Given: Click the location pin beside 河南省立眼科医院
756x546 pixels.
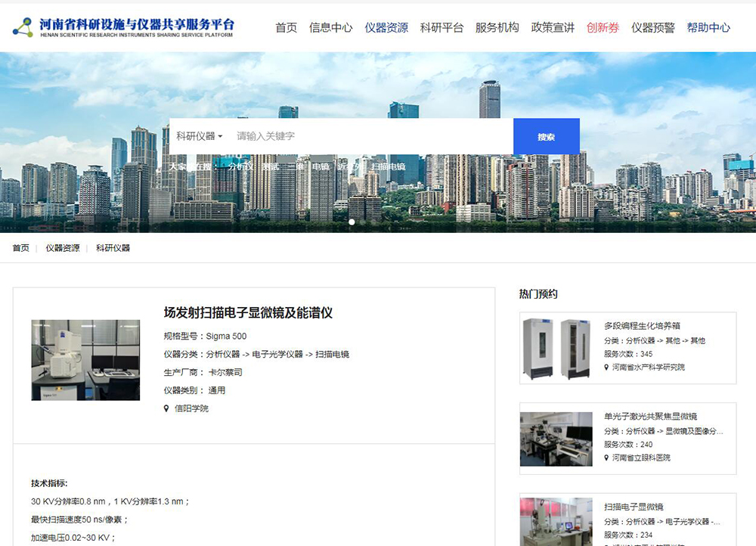Looking at the screenshot, I should point(606,458).
